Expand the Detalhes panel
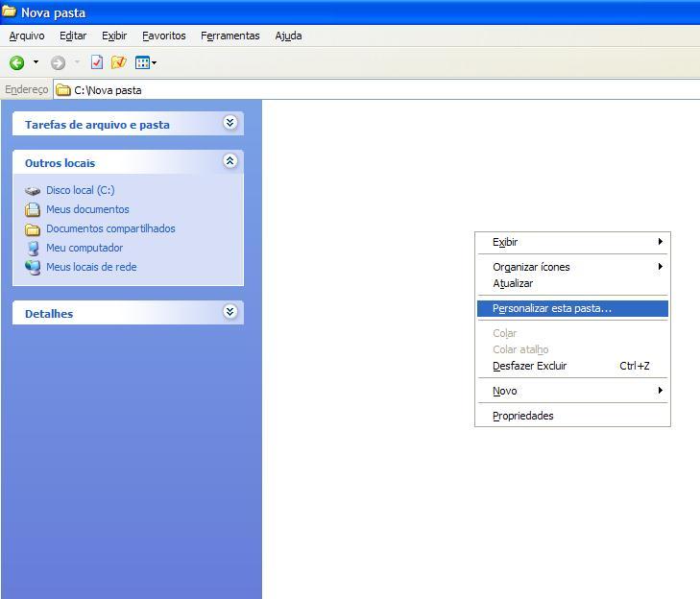The image size is (700, 599). click(x=229, y=312)
